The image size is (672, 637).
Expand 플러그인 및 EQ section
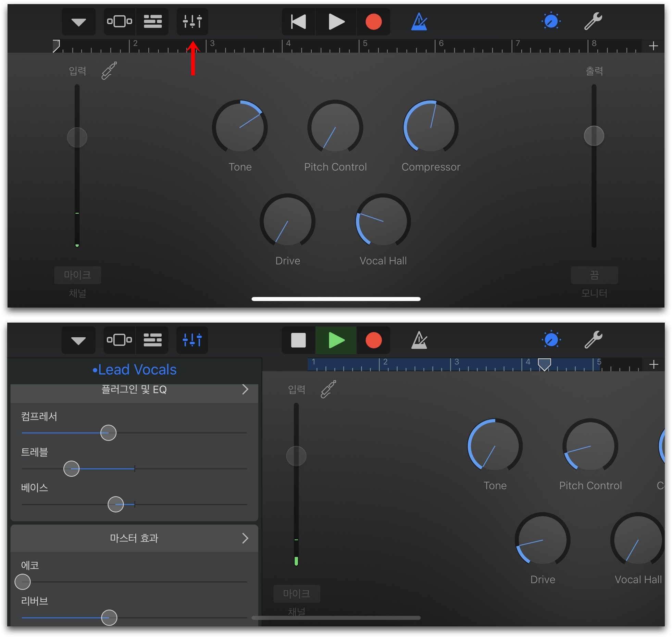coord(134,389)
